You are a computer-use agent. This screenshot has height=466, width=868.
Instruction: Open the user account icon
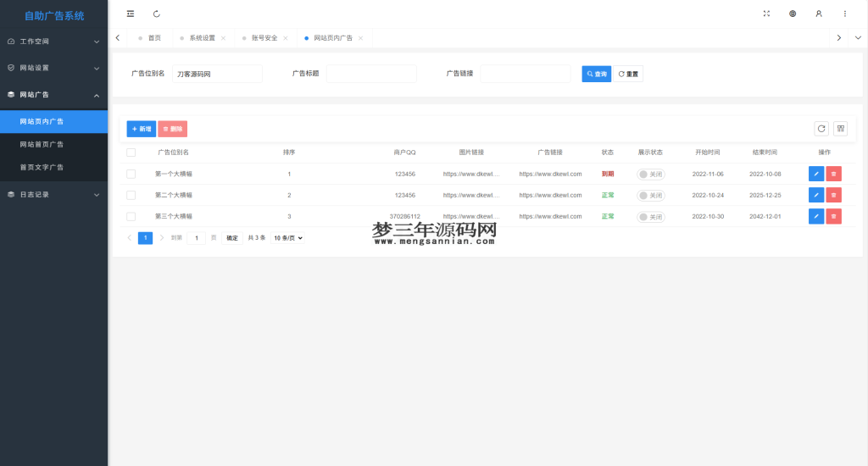819,14
